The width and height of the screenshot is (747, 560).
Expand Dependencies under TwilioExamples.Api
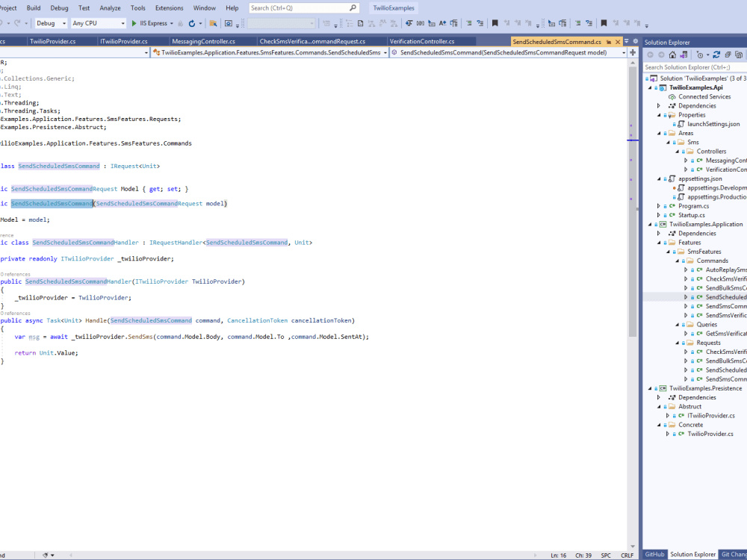[x=659, y=106]
